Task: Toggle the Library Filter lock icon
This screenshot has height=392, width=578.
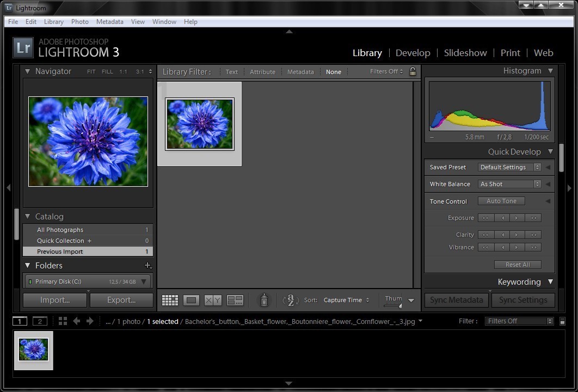Action: [413, 71]
